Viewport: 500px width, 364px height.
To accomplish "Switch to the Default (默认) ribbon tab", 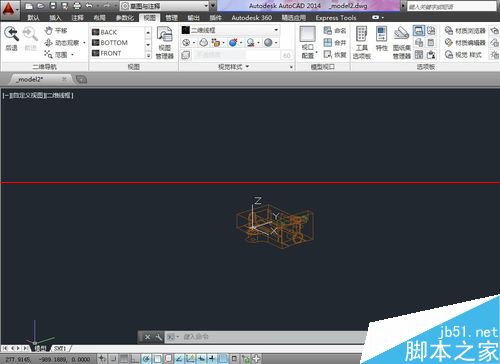I will (33, 17).
